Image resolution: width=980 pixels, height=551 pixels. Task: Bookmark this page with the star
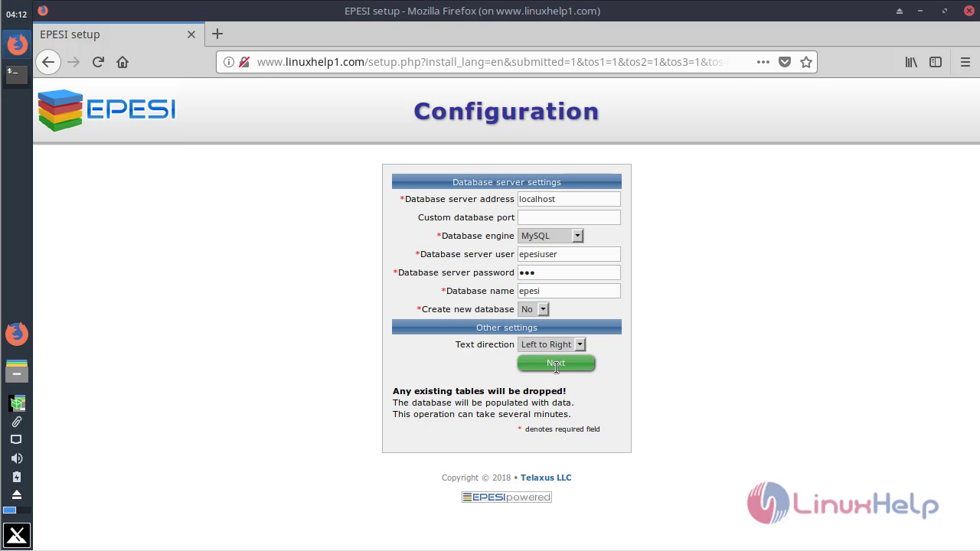click(x=806, y=62)
